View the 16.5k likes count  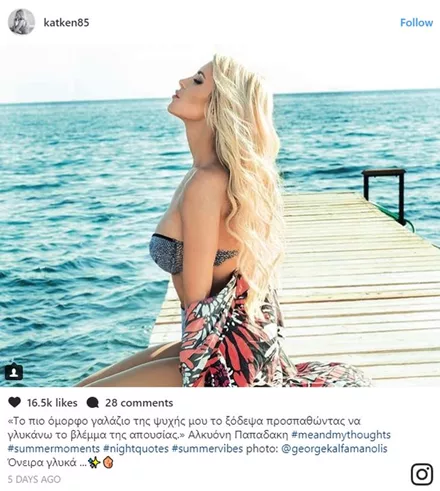(52, 403)
